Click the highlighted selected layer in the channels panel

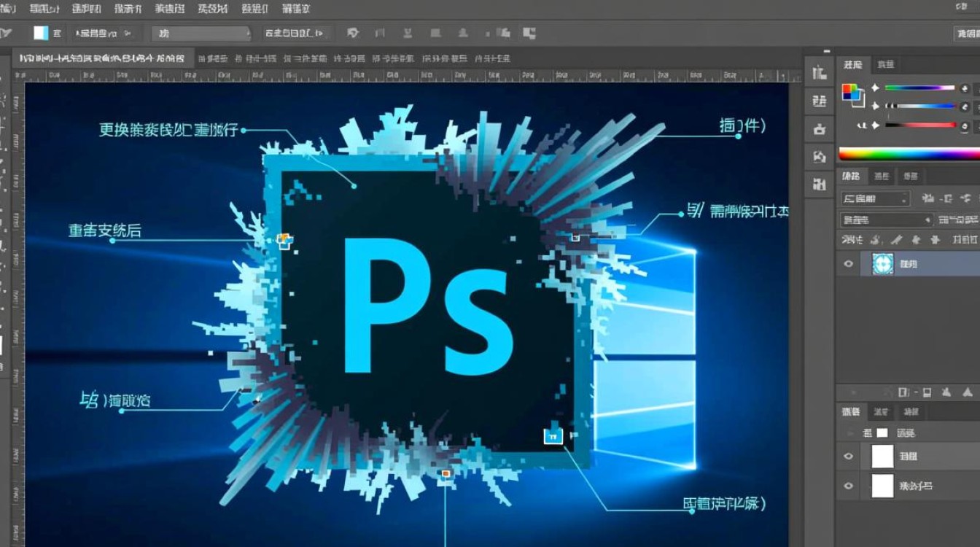coord(911,264)
